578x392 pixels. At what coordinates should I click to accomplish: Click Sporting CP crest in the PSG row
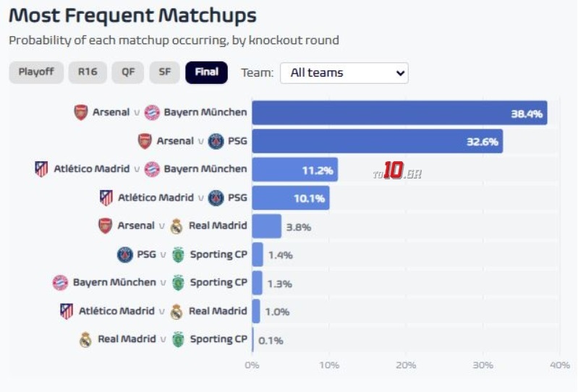[178, 255]
